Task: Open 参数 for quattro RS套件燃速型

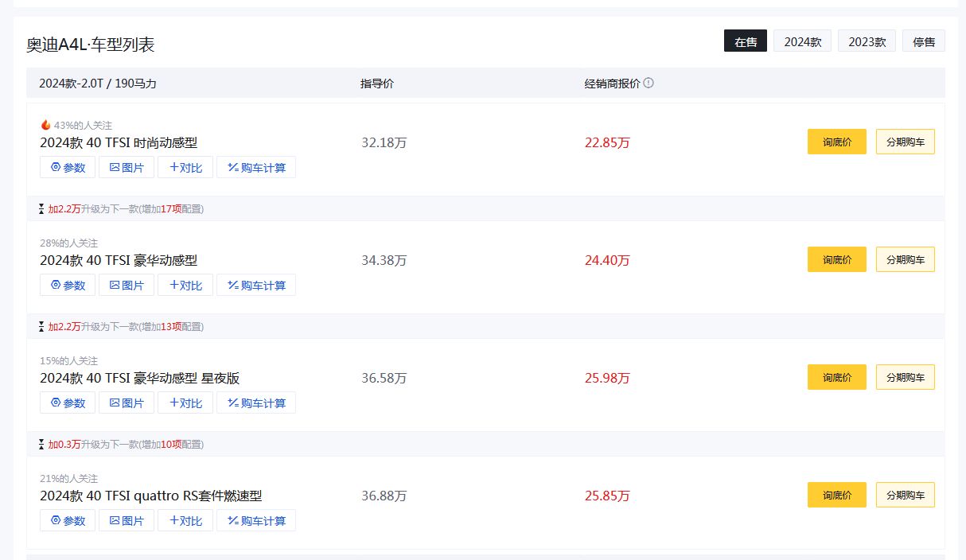Action: pos(68,520)
